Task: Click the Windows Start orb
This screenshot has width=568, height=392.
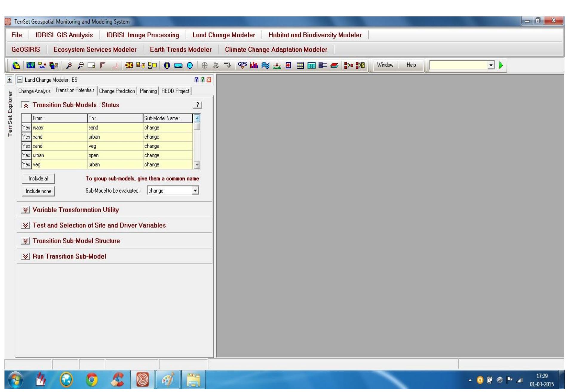Action: [15, 380]
